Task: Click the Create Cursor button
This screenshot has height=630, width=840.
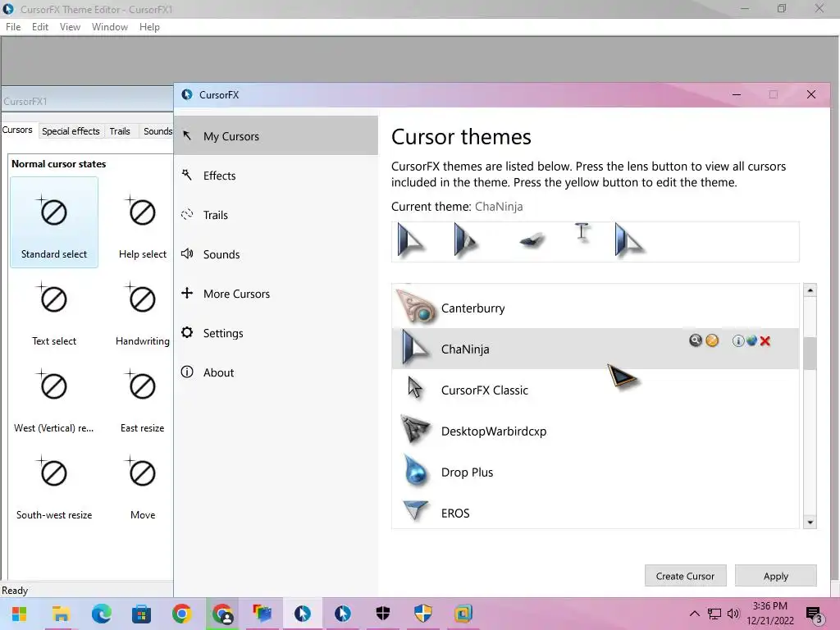Action: coord(685,576)
